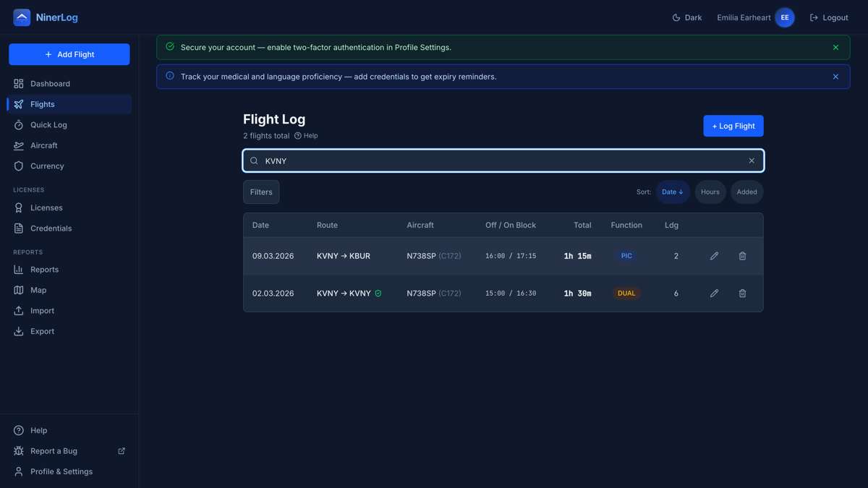Click date 02.03.2026
868x488 pixels.
[x=273, y=294]
